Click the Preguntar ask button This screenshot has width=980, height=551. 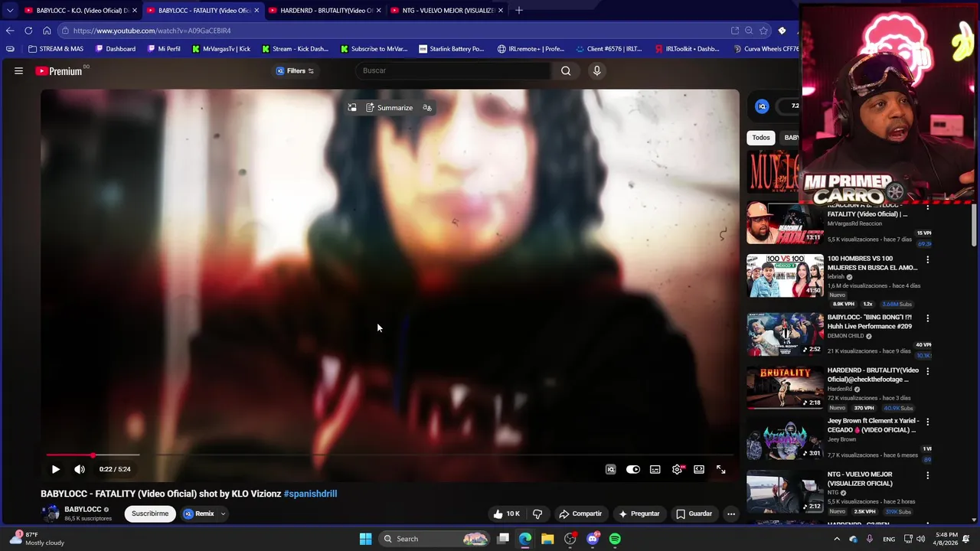(x=639, y=514)
